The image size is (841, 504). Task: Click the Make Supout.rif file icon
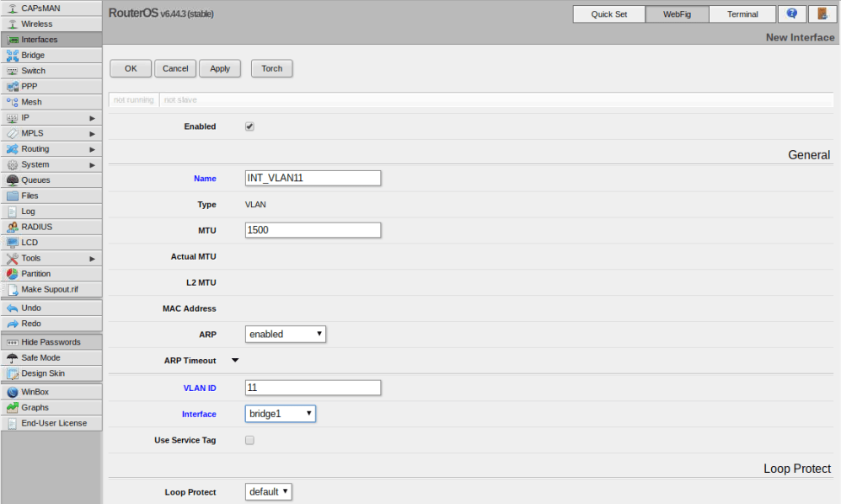point(13,290)
